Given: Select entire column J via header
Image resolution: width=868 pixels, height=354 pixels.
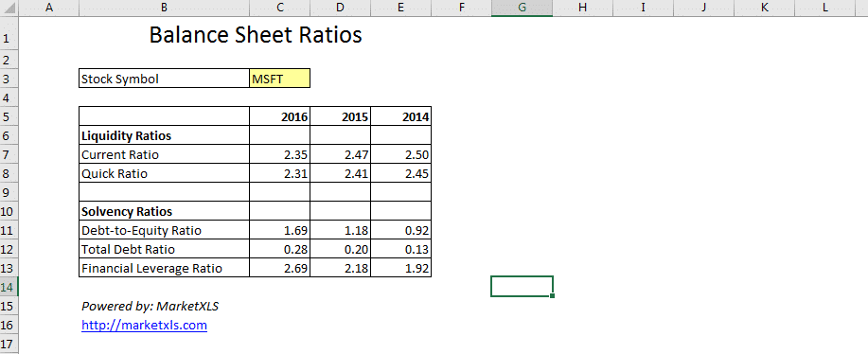Looking at the screenshot, I should [703, 8].
